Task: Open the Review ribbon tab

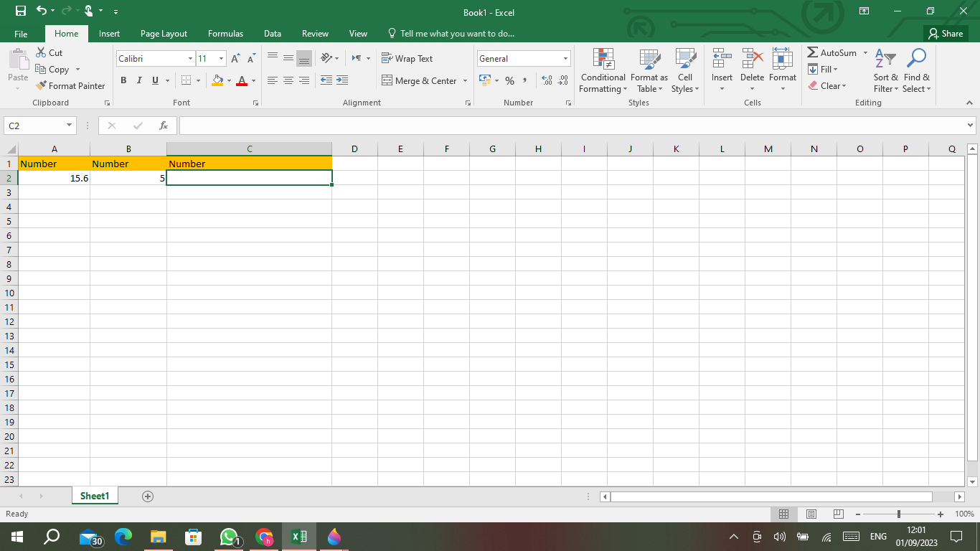Action: pos(315,33)
